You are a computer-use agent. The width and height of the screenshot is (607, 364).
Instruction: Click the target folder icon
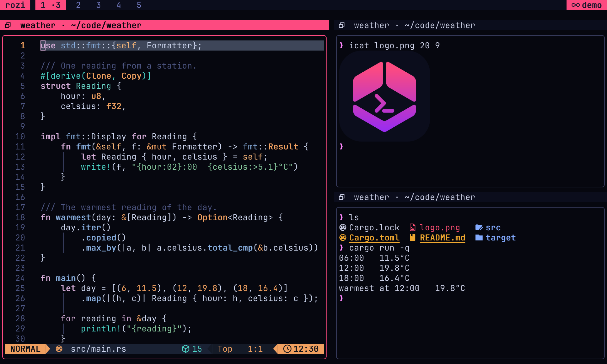(x=479, y=238)
